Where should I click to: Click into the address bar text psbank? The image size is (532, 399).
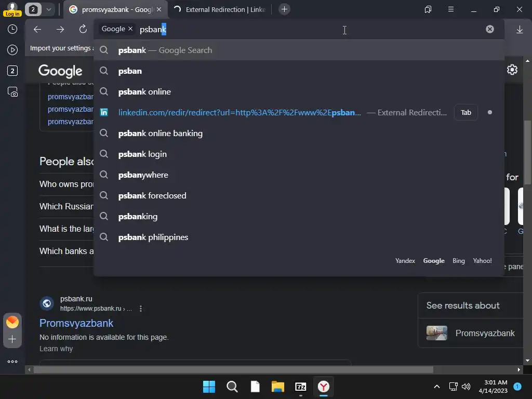point(153,30)
